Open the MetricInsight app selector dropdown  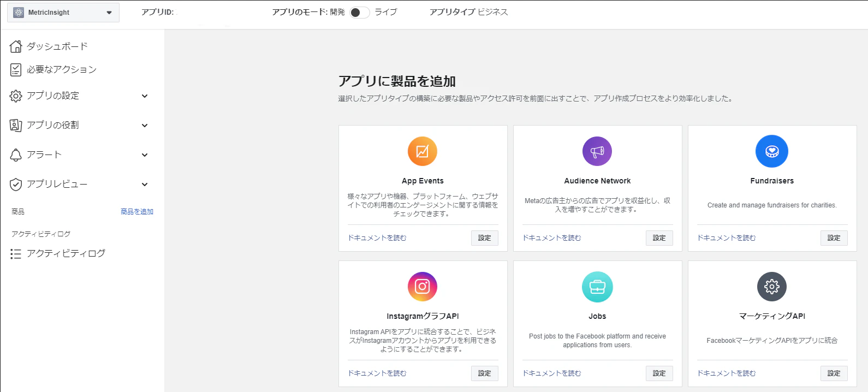click(63, 13)
